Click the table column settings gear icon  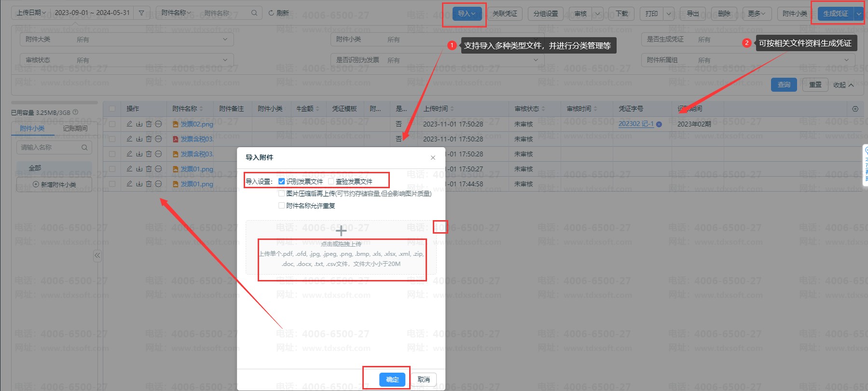(855, 109)
